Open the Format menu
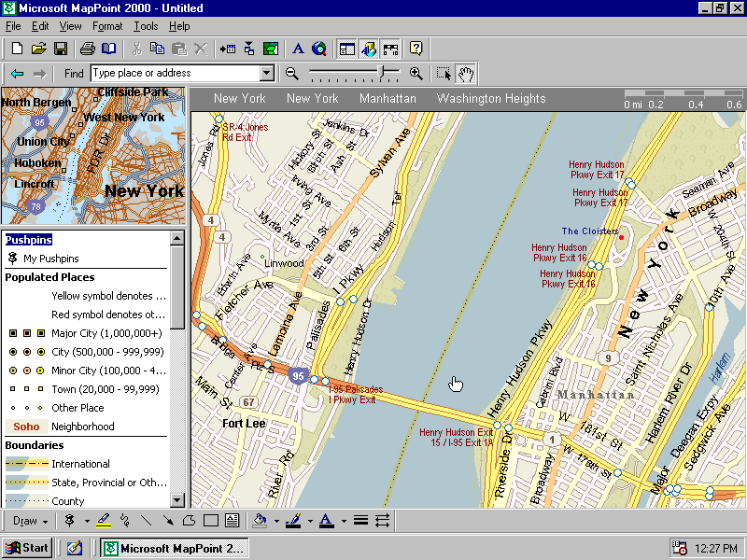Screen dimensions: 747x560 point(107,26)
